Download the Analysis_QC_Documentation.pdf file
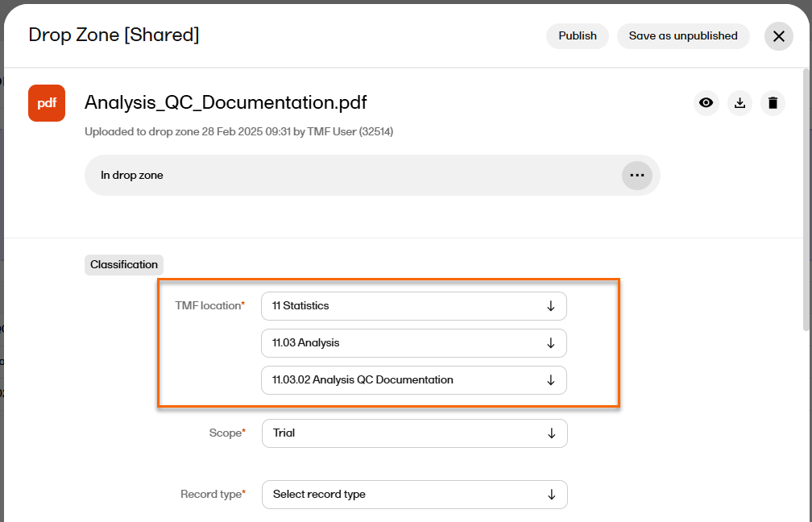This screenshot has height=522, width=812. [x=739, y=103]
